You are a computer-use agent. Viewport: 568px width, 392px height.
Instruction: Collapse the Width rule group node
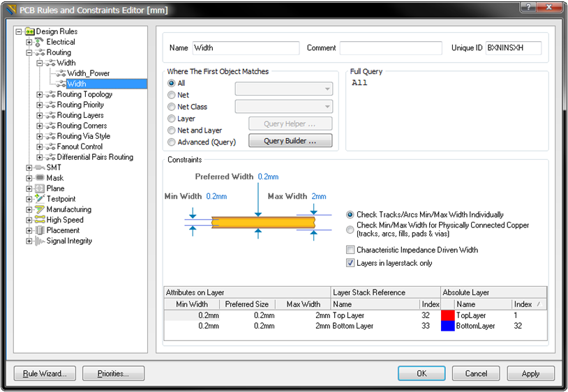tap(40, 63)
